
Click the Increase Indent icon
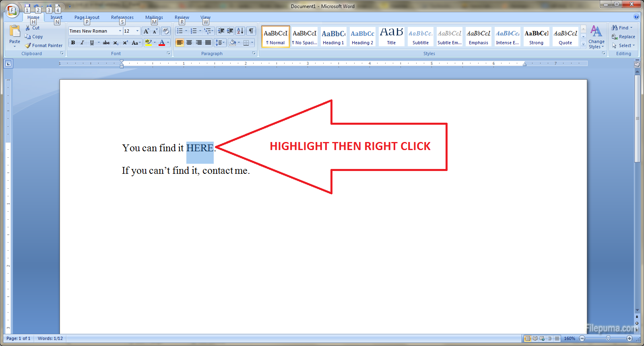tap(230, 31)
